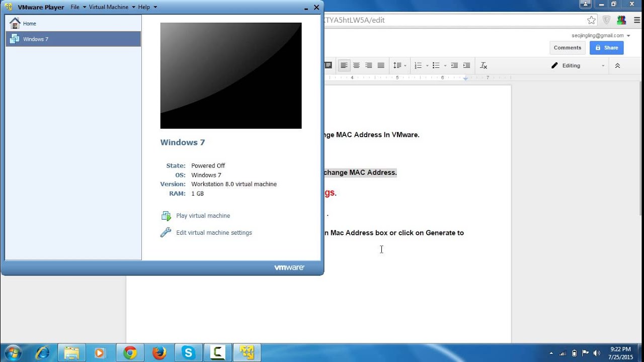Click the Virtual Machine menu dropdown arrow

[x=133, y=7]
